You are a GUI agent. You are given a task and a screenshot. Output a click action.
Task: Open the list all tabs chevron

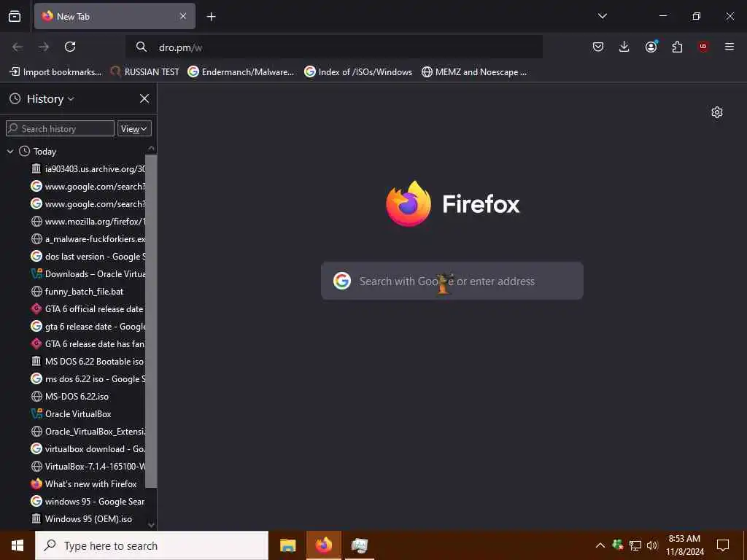coord(602,16)
